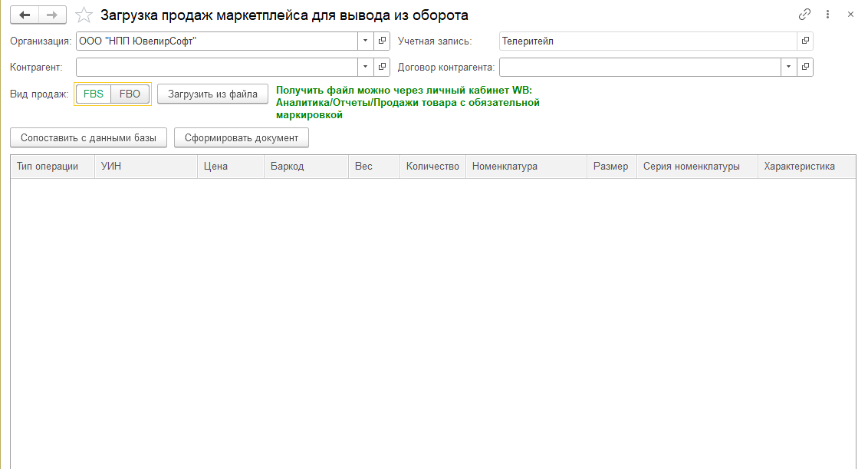Open the three-dot more actions menu
Image resolution: width=868 pixels, height=469 pixels.
tap(827, 15)
